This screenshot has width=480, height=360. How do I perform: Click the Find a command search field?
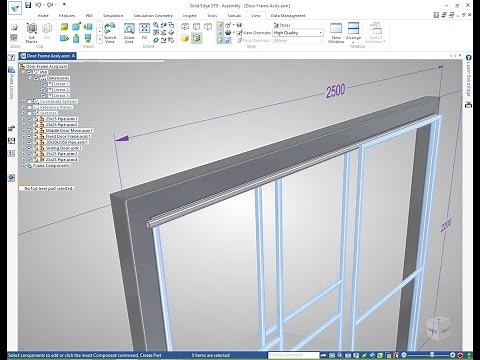click(x=294, y=355)
